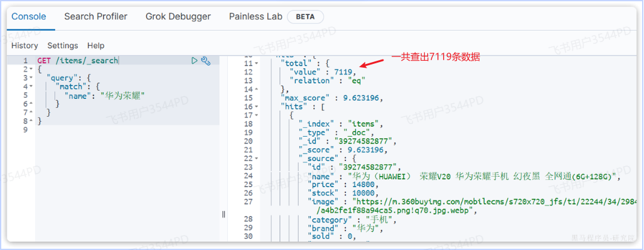The image size is (644, 250).
Task: Open the Painless Lab tab
Action: pyautogui.click(x=256, y=17)
